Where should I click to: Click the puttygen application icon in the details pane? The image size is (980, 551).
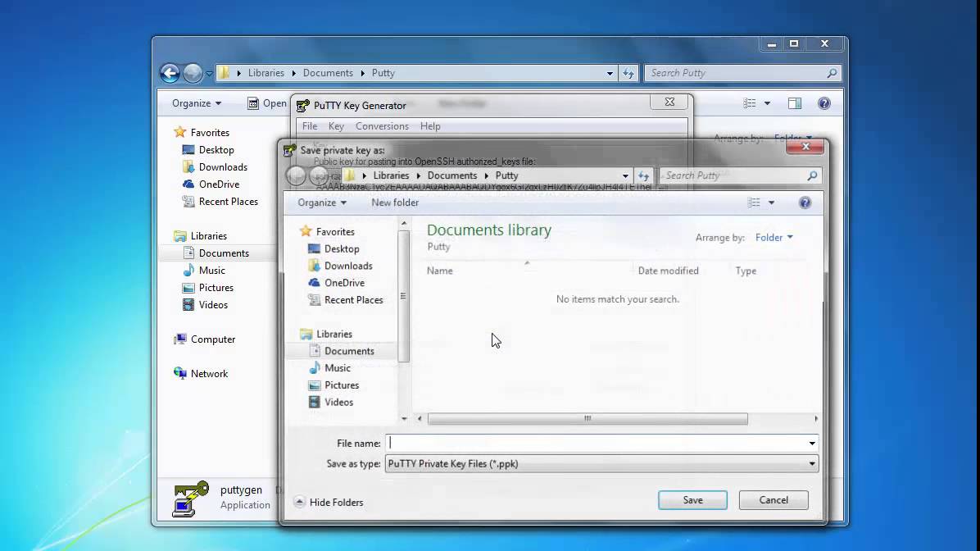[x=191, y=499]
